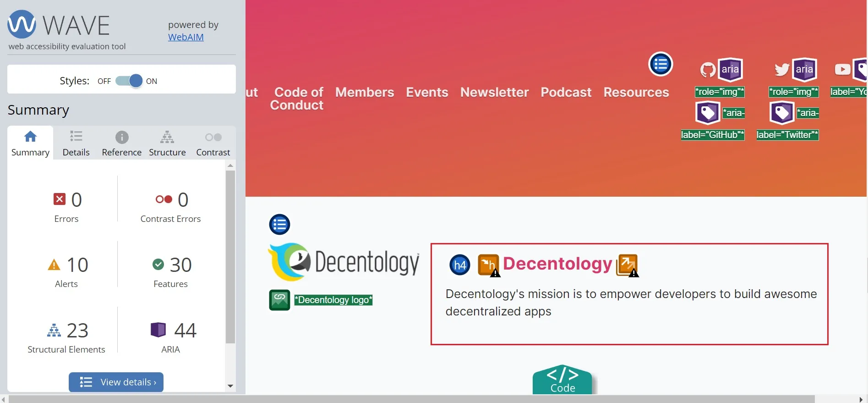Click the "*Decentology logo*" alt text label
The width and height of the screenshot is (868, 403).
coord(333,300)
